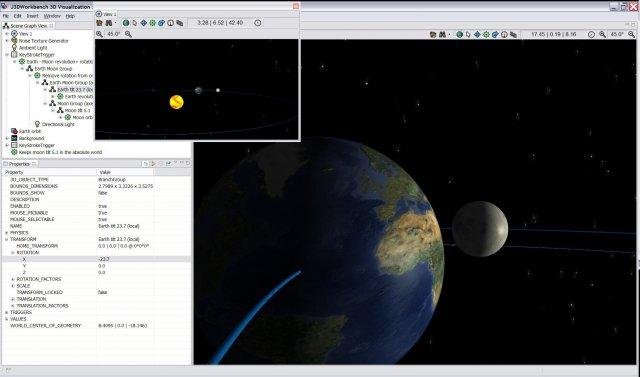Open the Edit menu

(x=18, y=16)
